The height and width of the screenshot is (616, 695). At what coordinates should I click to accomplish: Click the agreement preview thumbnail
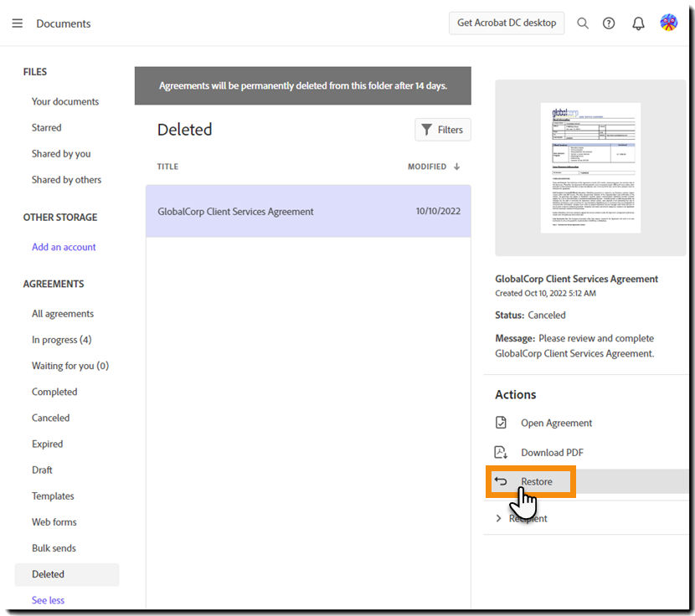(590, 168)
